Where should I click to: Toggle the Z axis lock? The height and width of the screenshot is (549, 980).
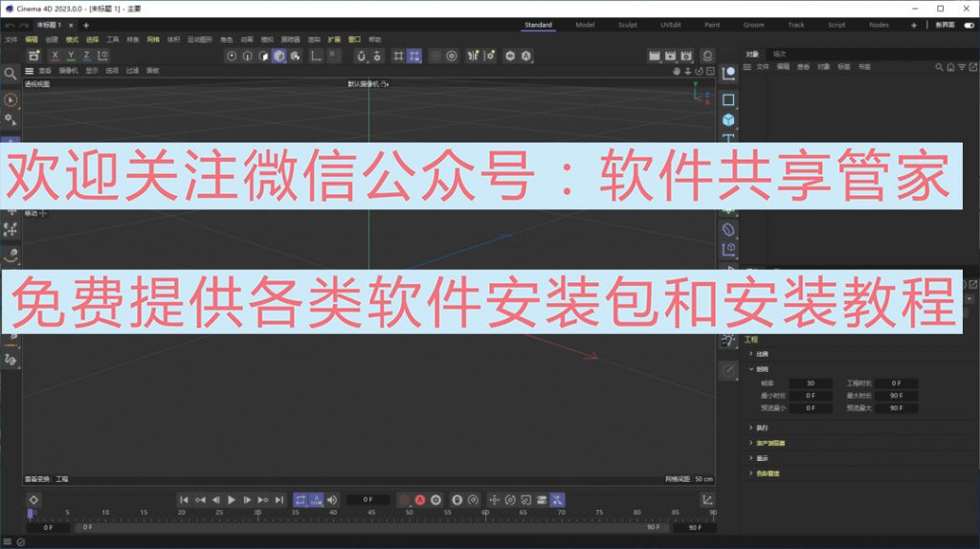(x=87, y=55)
